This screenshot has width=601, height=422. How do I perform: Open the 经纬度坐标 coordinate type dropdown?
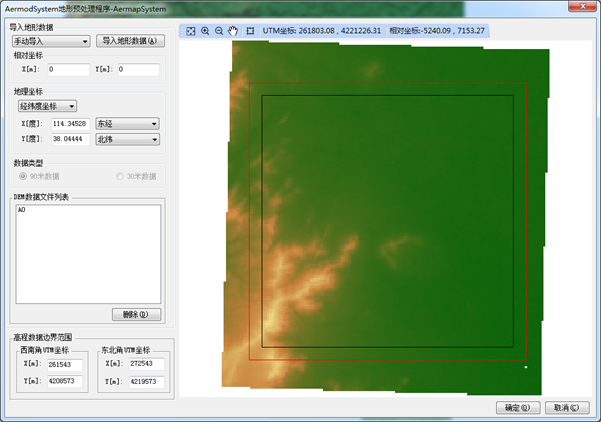pos(47,105)
